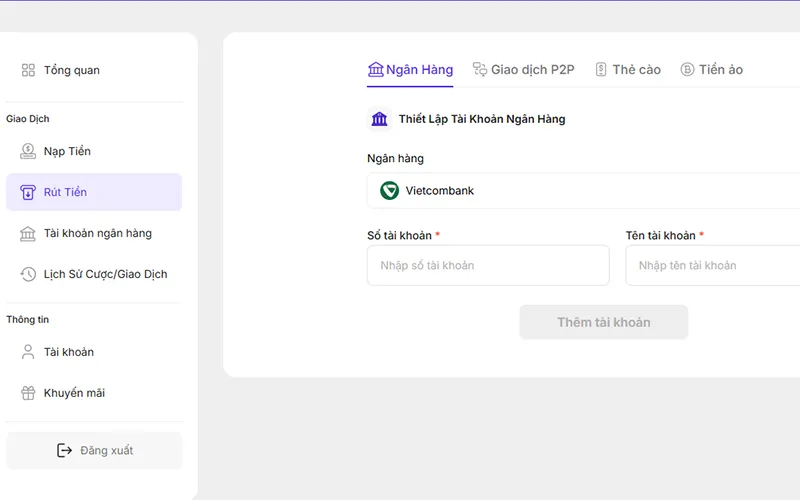Click the bank icon beside Thiết Lập heading
The height and width of the screenshot is (500, 800).
(380, 119)
